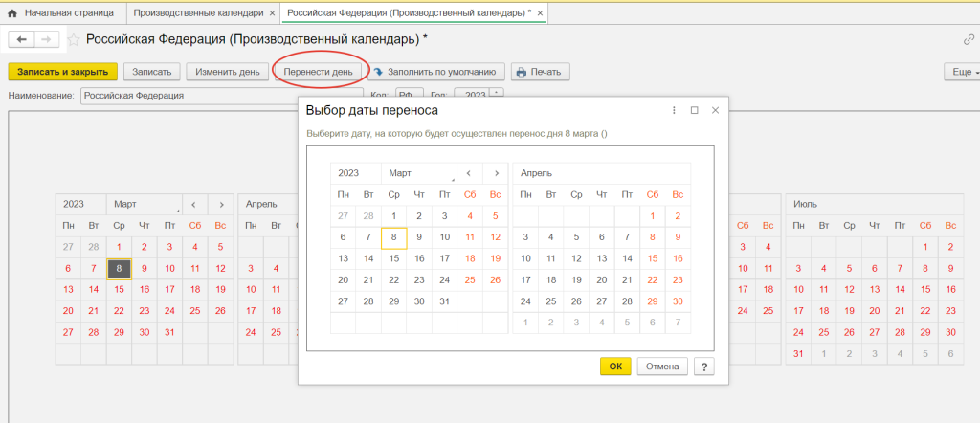Click the dialog's three-dot menu icon

pyautogui.click(x=674, y=111)
